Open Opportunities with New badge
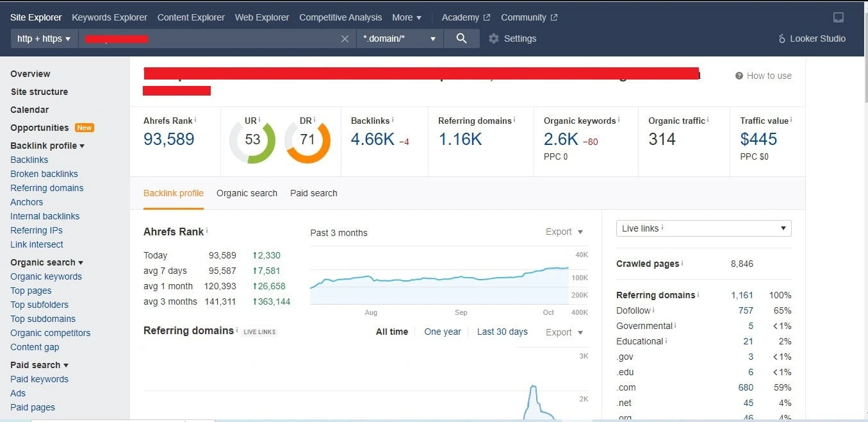 click(52, 128)
